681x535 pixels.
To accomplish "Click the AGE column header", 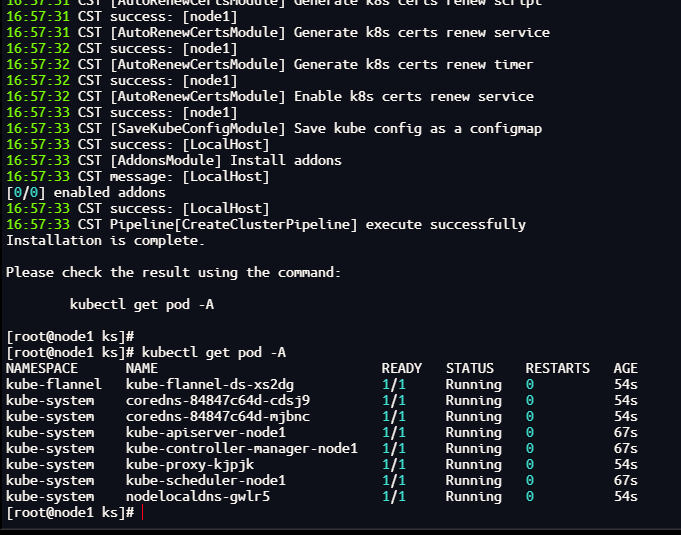I will tap(626, 368).
